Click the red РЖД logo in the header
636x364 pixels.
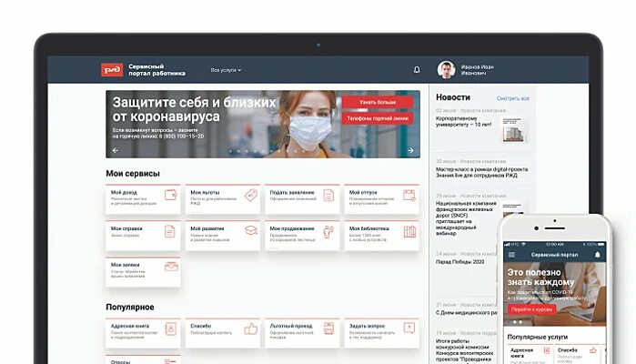[112, 70]
